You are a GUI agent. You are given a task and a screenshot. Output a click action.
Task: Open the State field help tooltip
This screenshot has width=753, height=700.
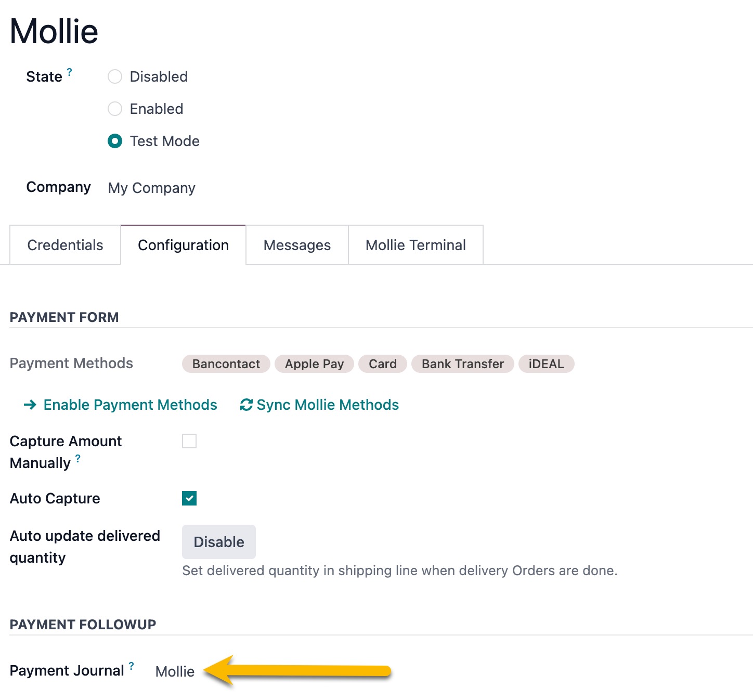tap(70, 72)
